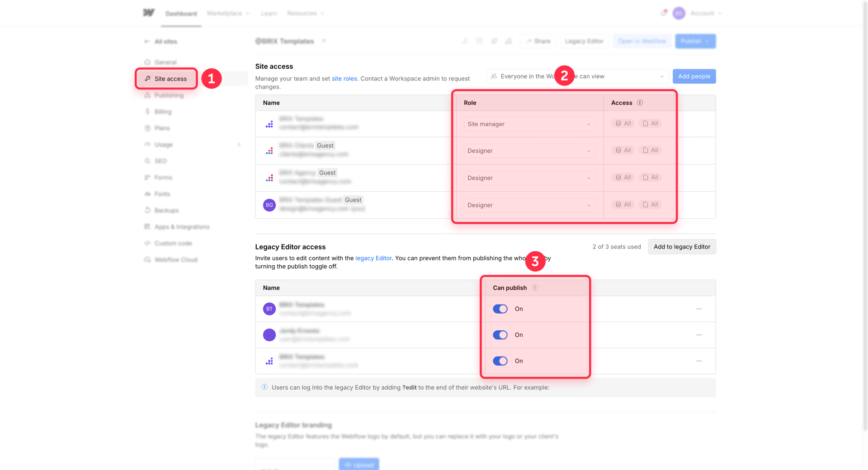Image resolution: width=868 pixels, height=470 pixels.
Task: Click Add to legacy Editor button
Action: (682, 247)
